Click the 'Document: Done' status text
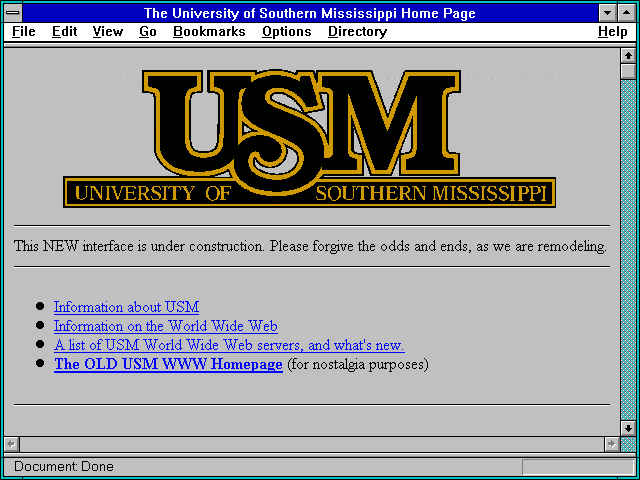Screen dimensions: 640x480 (x=64, y=467)
